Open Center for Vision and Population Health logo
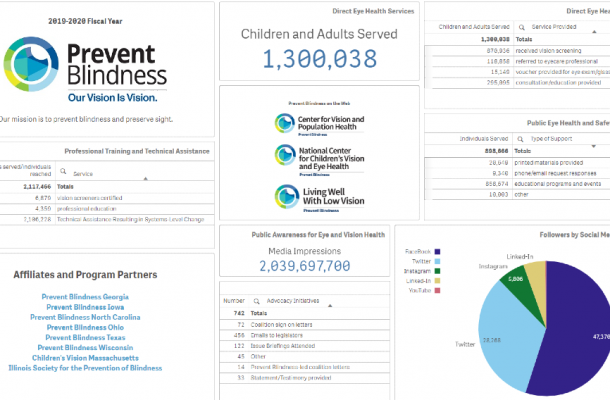Screen dimensions: 610x400 click(319, 124)
